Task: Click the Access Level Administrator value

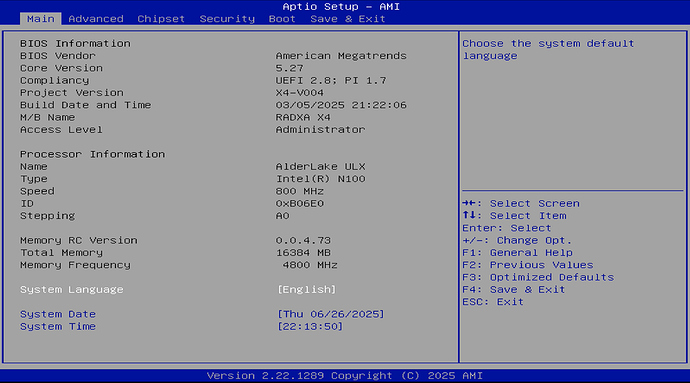Action: tap(320, 130)
